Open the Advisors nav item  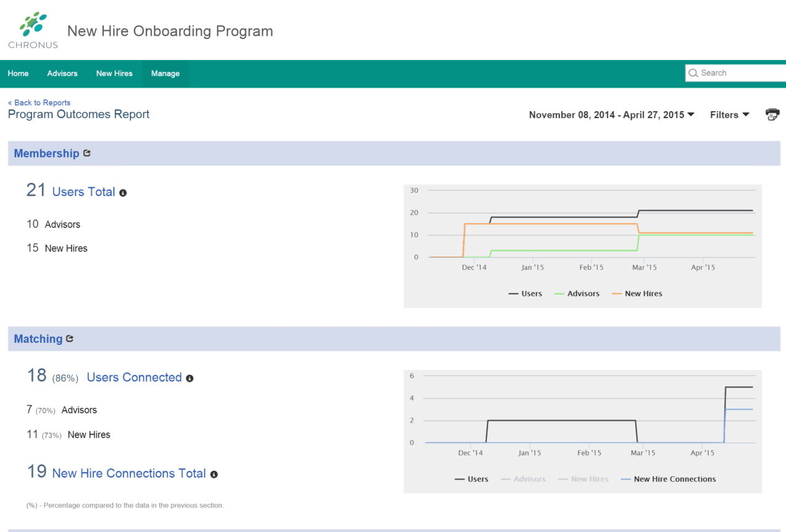coord(62,74)
